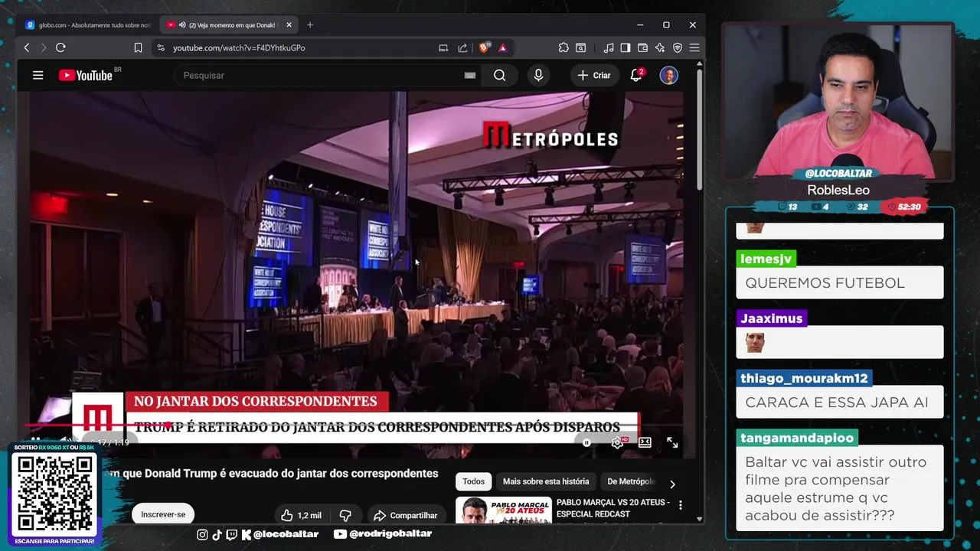Open the Pablo Marçal VS 20 Ateus title

click(x=613, y=508)
